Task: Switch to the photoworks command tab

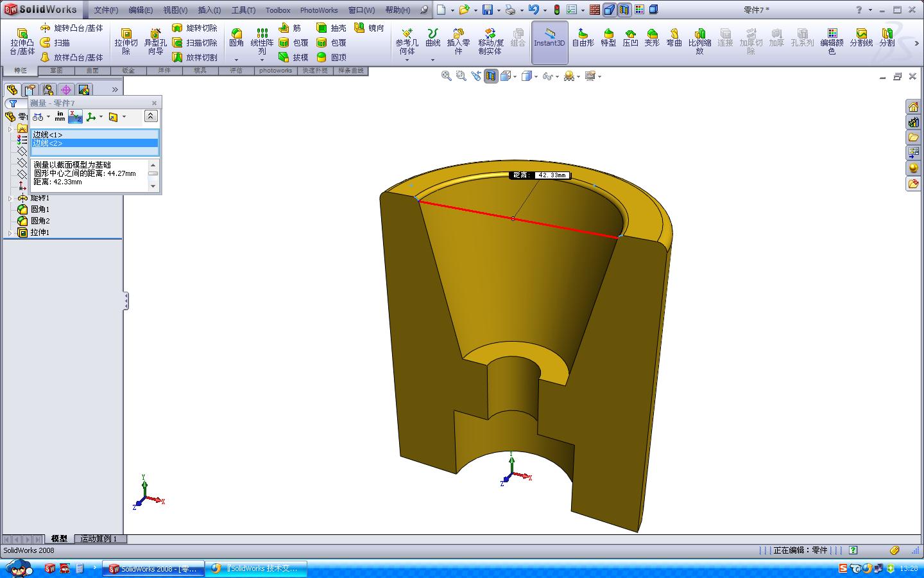Action: 275,71
